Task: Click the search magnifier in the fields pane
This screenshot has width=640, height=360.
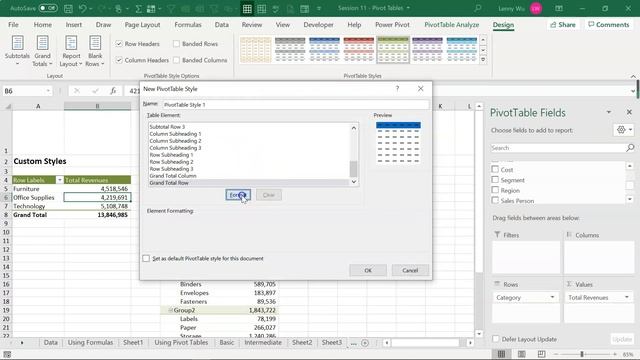Action: (x=630, y=148)
